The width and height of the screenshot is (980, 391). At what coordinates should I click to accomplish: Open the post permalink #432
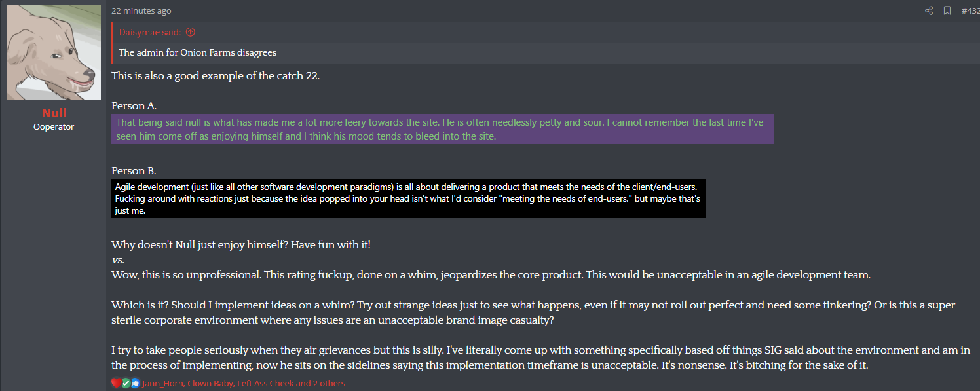pos(970,10)
